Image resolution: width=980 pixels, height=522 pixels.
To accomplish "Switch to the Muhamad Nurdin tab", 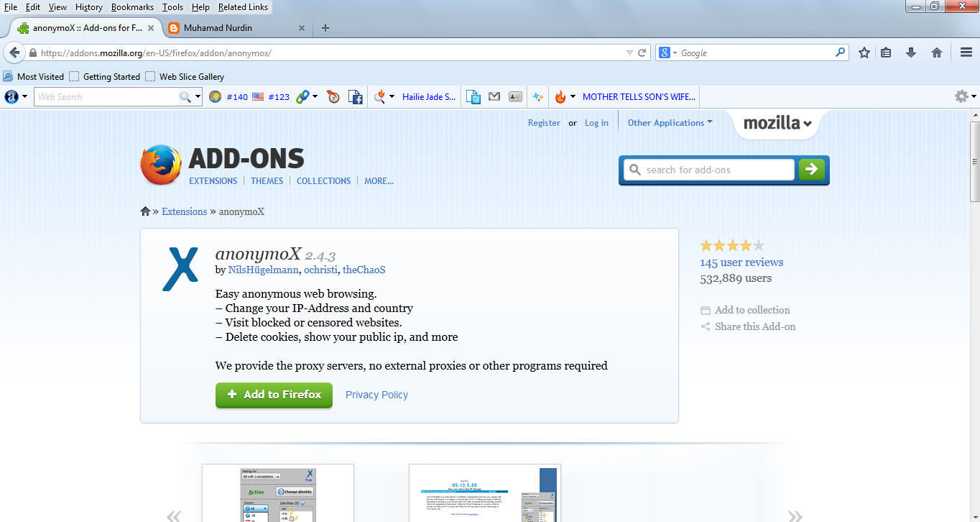I will (x=236, y=28).
